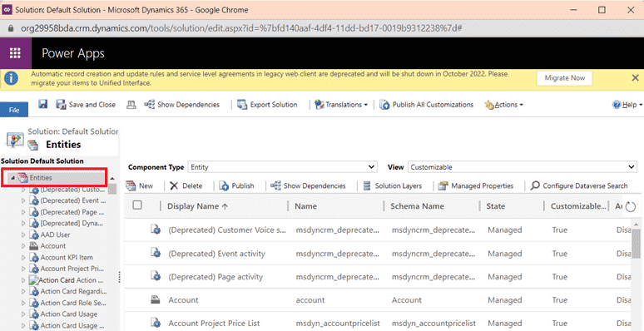Select Account KPI Item in tree
644x331 pixels.
pyautogui.click(x=67, y=258)
